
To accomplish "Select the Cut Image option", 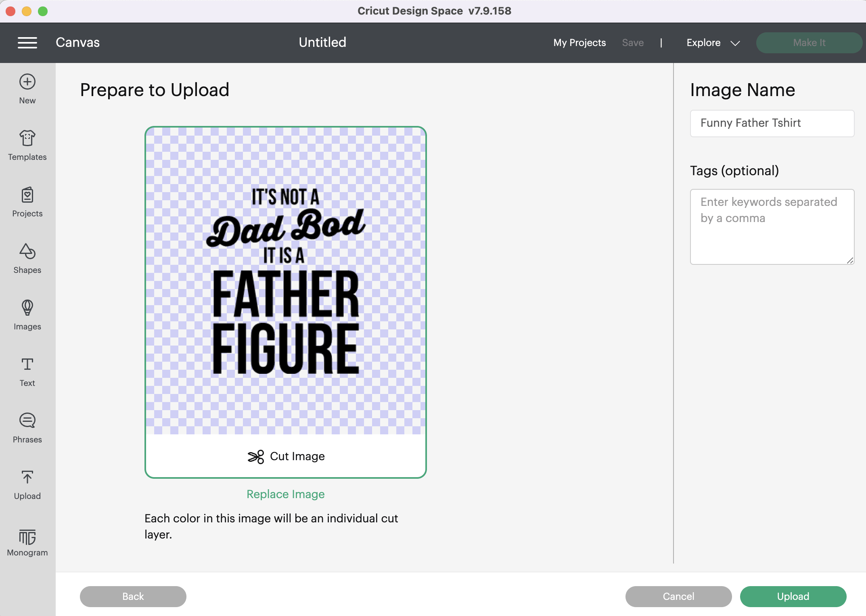I will point(286,457).
